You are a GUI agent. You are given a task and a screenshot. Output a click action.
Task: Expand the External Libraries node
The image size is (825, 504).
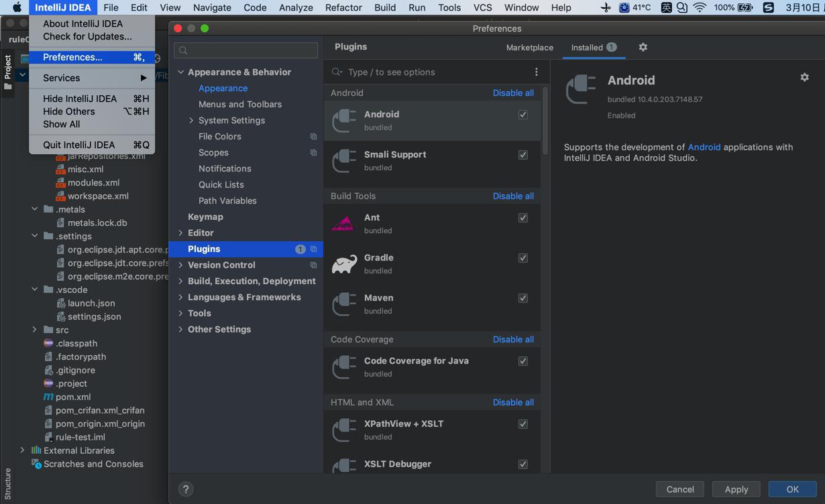[x=22, y=450]
